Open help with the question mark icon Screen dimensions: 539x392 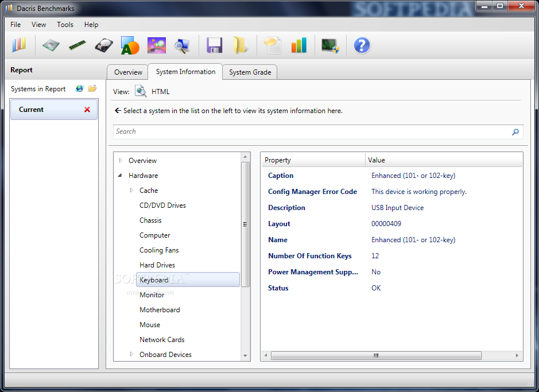tap(362, 45)
